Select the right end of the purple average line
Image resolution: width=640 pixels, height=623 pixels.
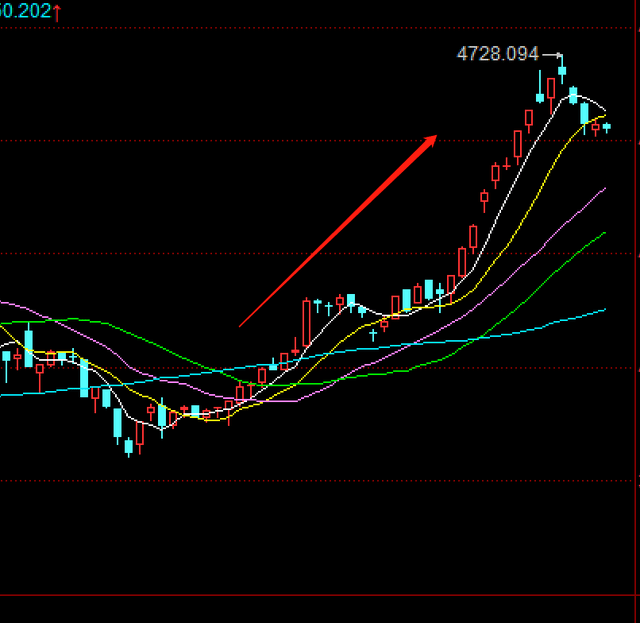coord(604,189)
